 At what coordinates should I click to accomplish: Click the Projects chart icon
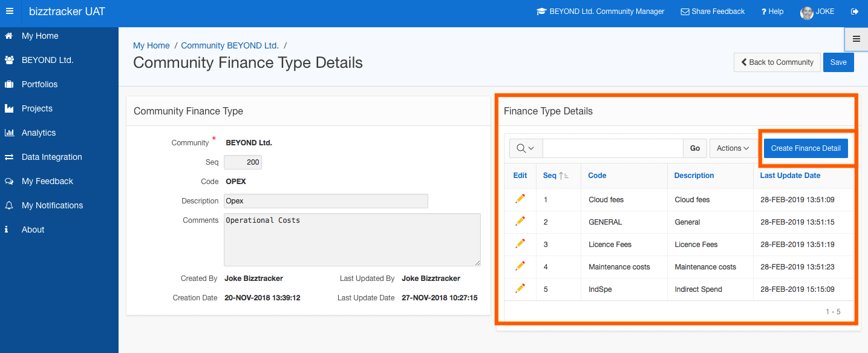click(9, 108)
